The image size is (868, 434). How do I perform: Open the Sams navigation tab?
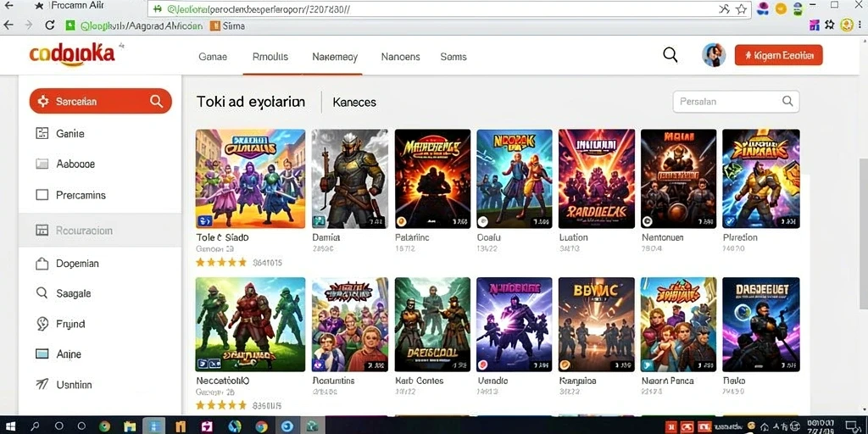pos(453,57)
